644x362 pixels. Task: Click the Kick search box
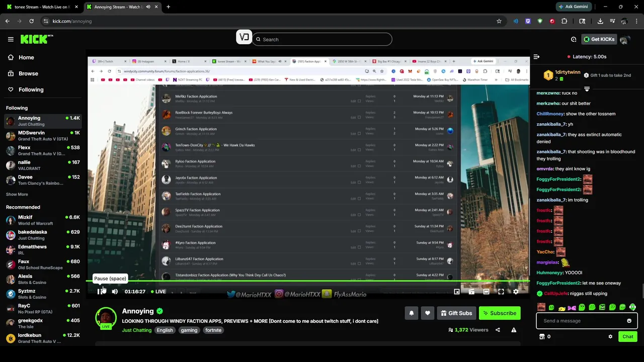pos(322,39)
